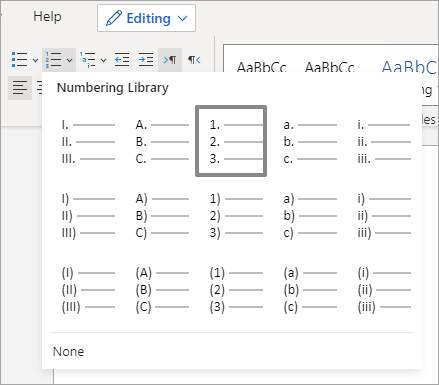Open the Editing mode dropdown
This screenshot has height=385, width=439.
tap(146, 18)
